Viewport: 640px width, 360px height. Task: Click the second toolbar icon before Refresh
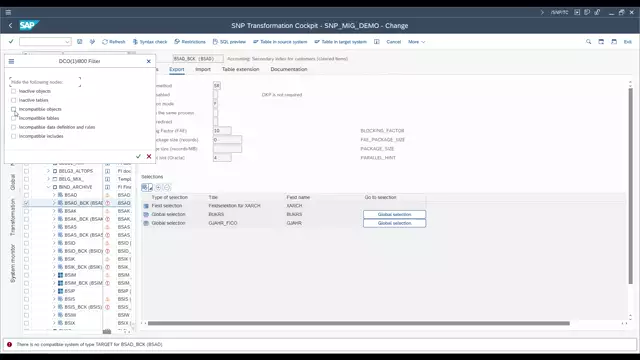pos(92,42)
